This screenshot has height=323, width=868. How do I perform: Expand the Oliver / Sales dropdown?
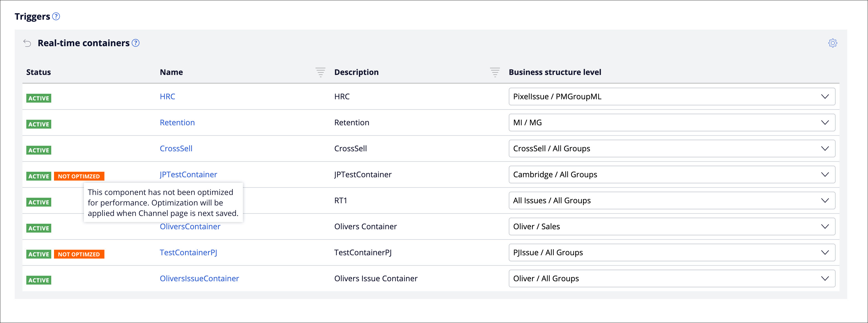pos(672,226)
